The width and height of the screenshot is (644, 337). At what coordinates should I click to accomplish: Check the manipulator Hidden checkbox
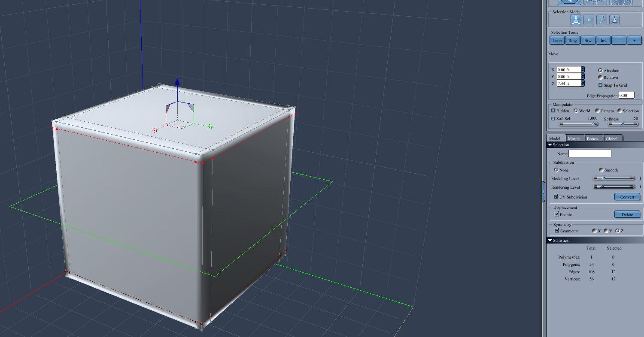coord(553,111)
